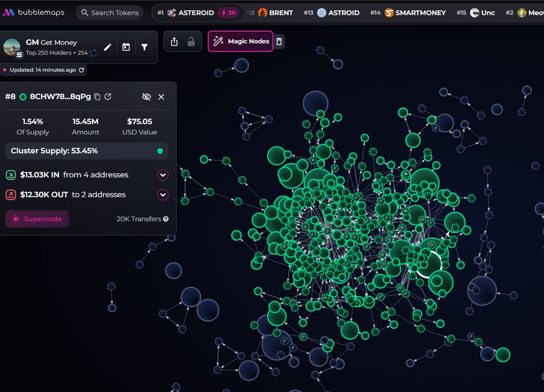Open the calendar history icon
The height and width of the screenshot is (392, 544).
pos(126,47)
